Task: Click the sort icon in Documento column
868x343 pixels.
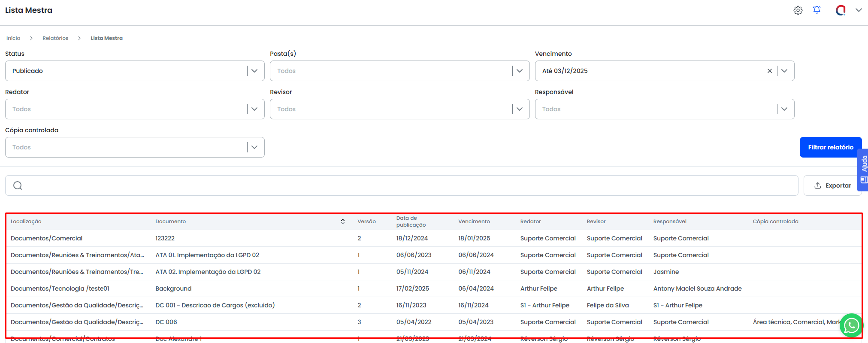Action: point(342,222)
